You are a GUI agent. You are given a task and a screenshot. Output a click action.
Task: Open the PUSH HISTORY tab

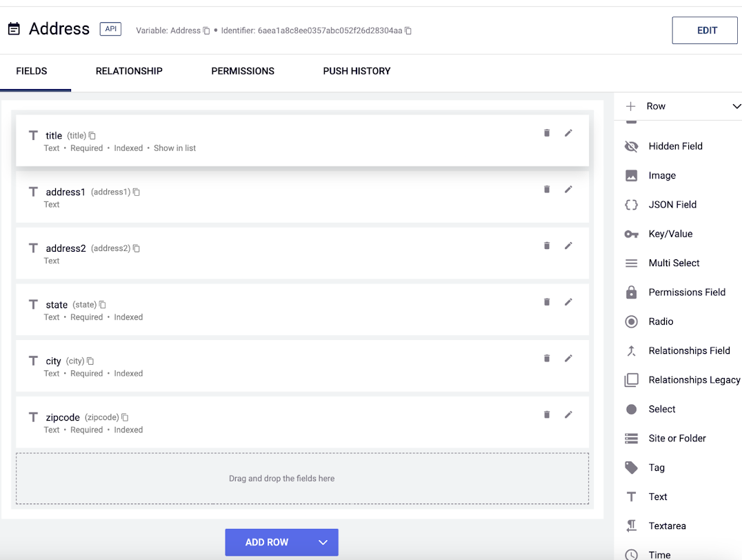pos(357,71)
